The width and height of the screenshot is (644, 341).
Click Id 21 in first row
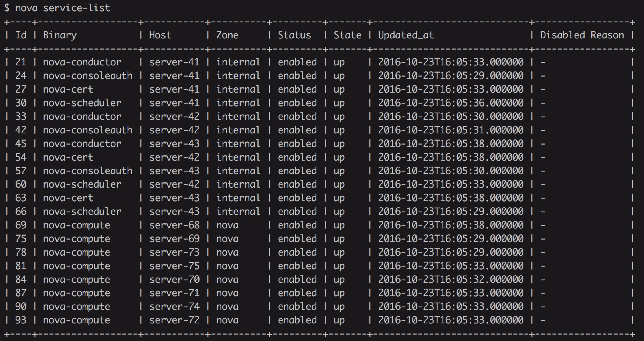coord(21,62)
